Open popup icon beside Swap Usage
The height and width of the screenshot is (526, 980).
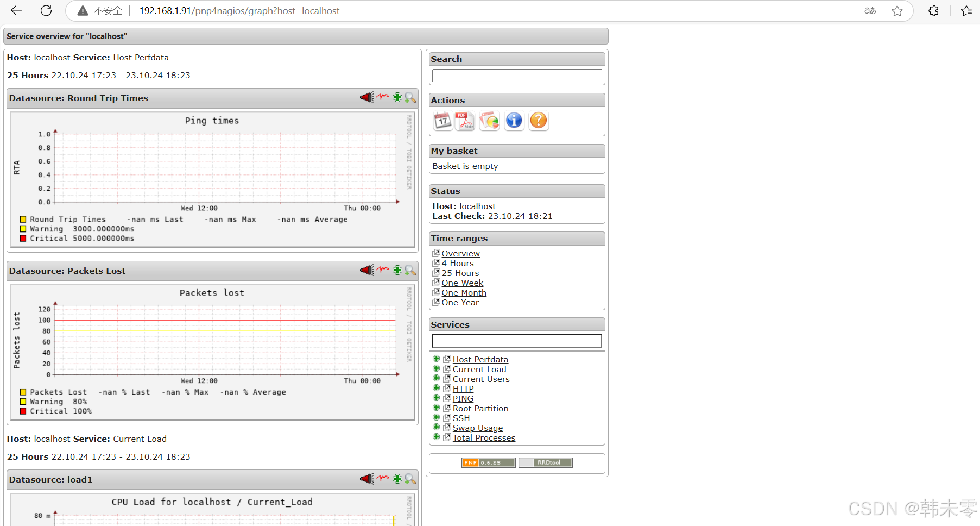tap(447, 427)
